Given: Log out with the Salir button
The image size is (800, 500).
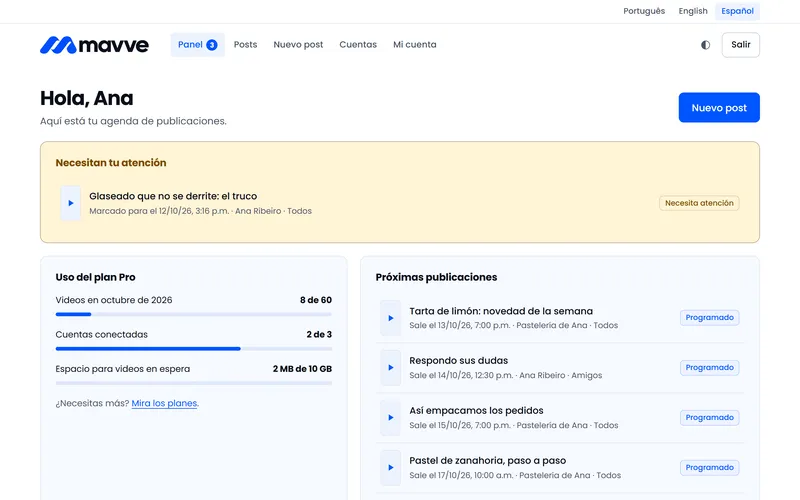Looking at the screenshot, I should [740, 45].
